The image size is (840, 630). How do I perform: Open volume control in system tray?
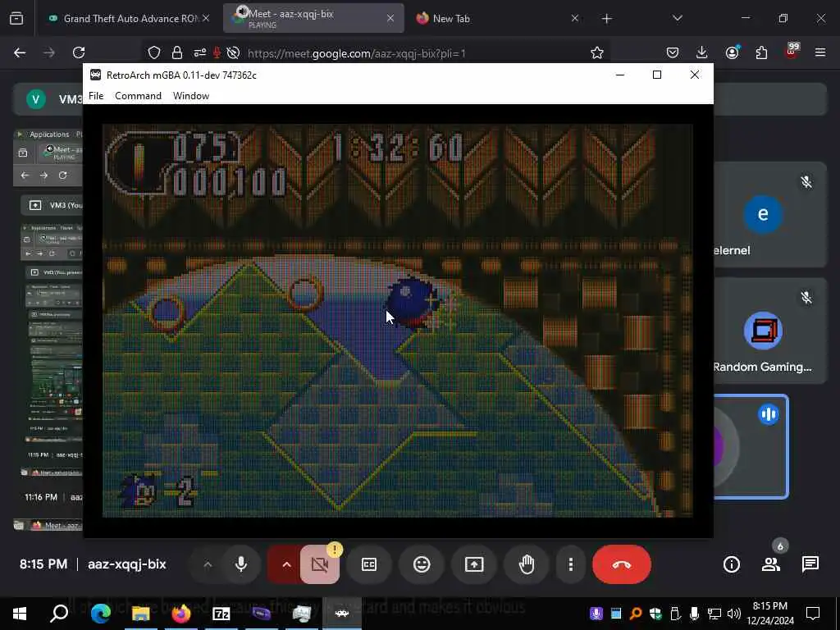(734, 614)
